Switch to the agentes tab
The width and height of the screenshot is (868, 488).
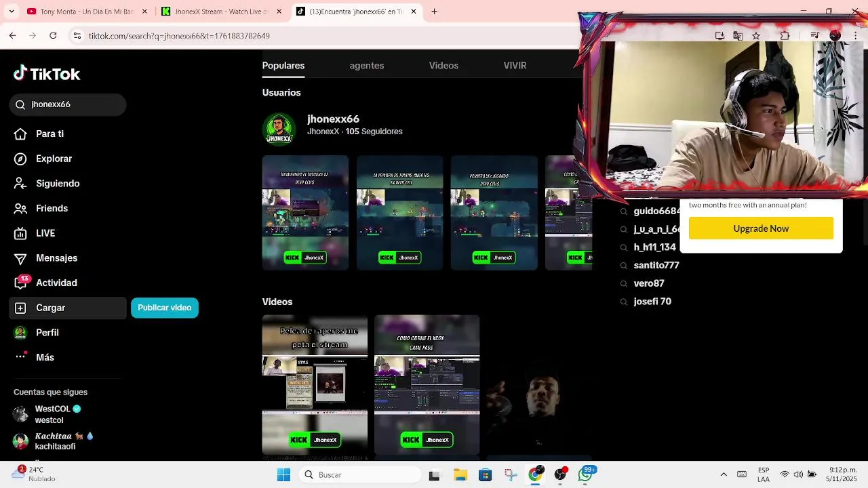pyautogui.click(x=367, y=66)
